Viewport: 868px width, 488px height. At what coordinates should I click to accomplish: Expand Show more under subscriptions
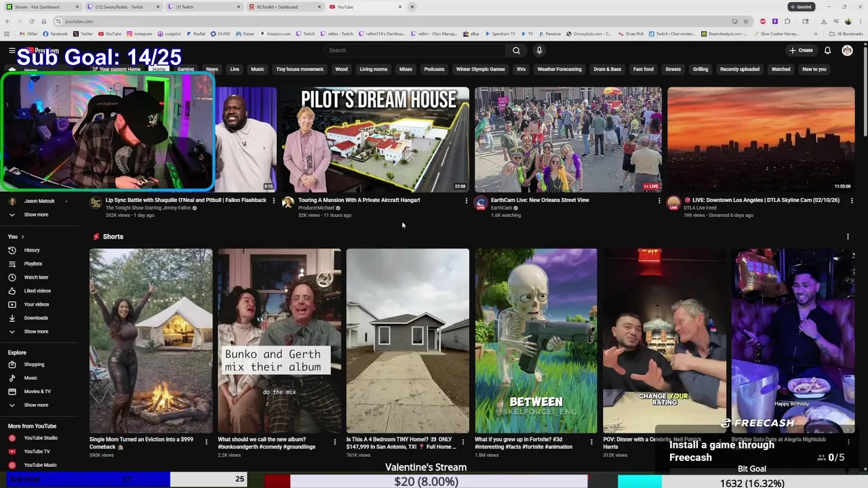(x=36, y=215)
